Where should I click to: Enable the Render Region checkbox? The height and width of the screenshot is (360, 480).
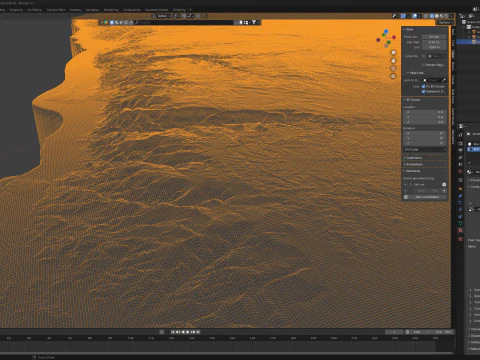click(423, 65)
